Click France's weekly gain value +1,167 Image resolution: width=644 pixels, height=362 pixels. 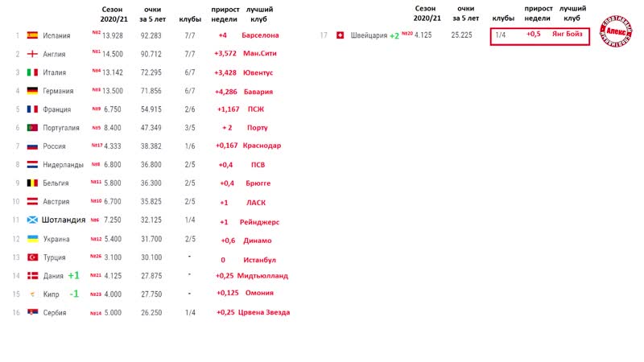[x=228, y=109]
